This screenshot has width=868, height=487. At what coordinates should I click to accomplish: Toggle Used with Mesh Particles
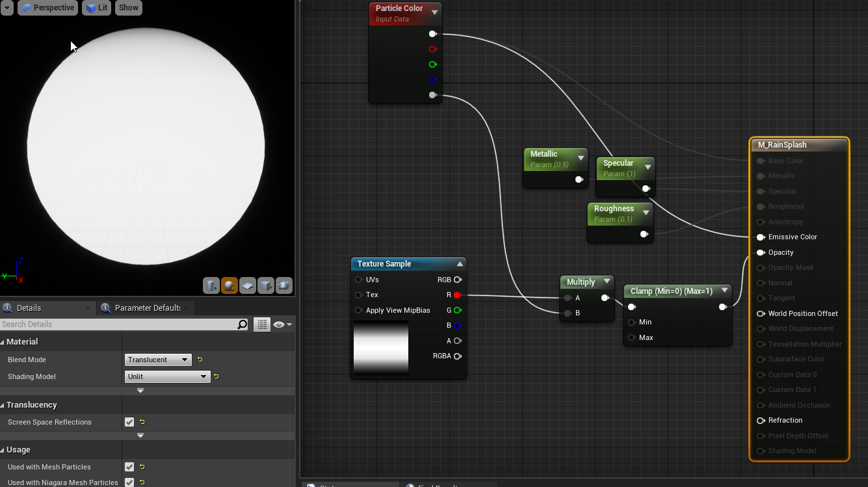[128, 467]
